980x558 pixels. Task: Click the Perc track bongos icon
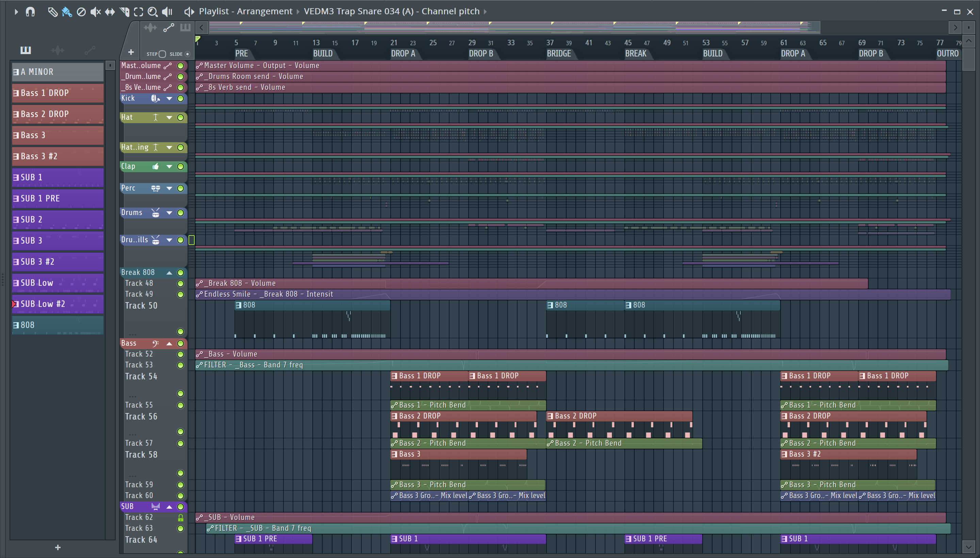click(155, 188)
